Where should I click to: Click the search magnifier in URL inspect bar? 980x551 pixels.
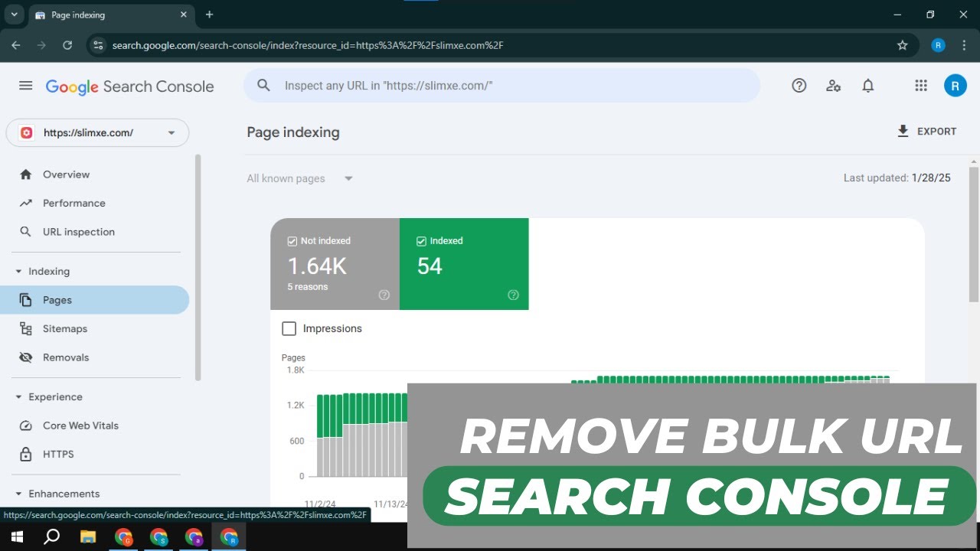pos(263,86)
